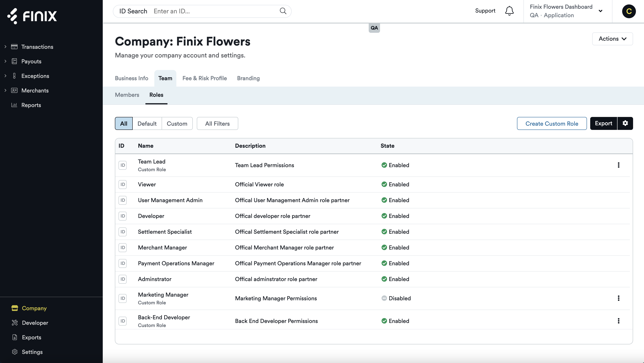
Task: Open the Payment Operations Manager role name
Action: [x=176, y=263]
